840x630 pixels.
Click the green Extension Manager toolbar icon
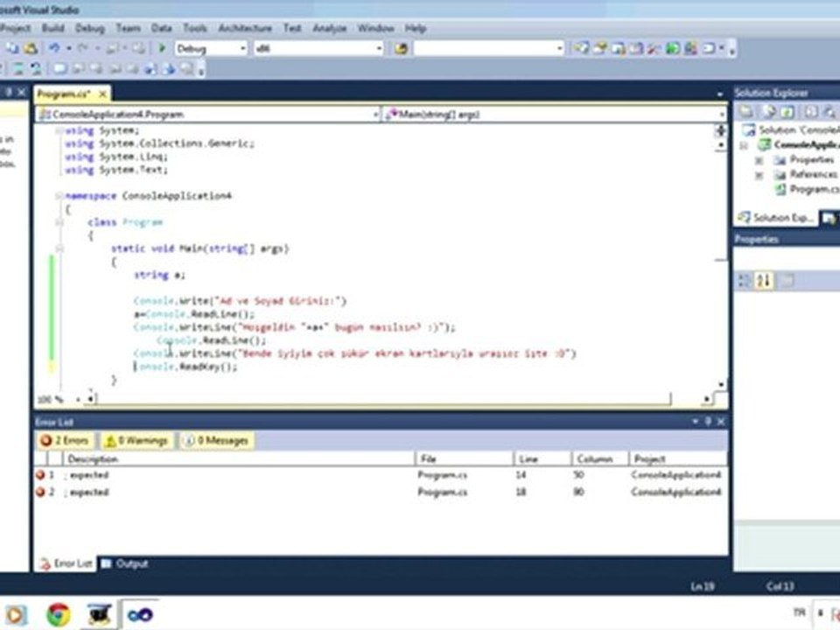[x=672, y=49]
